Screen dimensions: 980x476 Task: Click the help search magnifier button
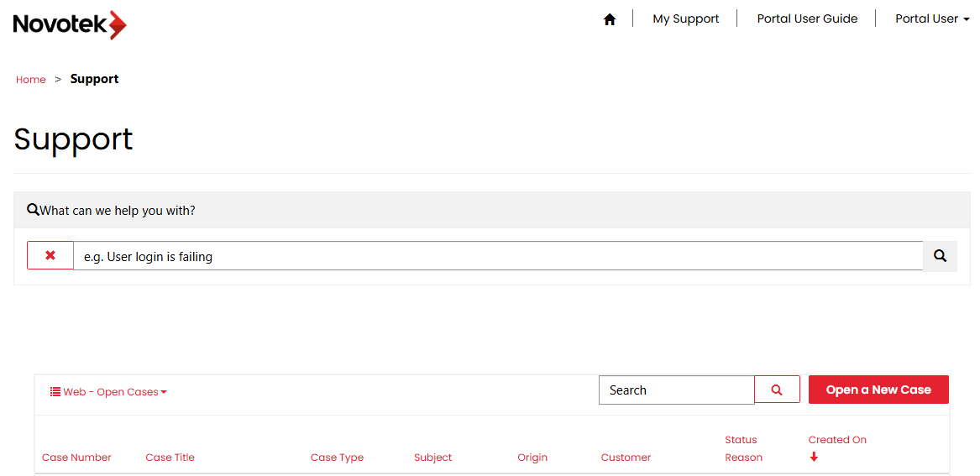pos(940,256)
